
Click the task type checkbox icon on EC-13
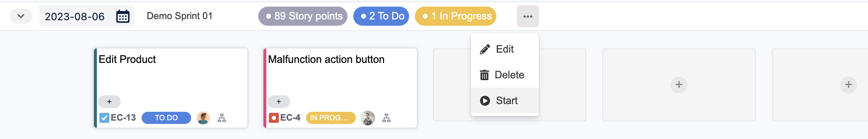(104, 118)
